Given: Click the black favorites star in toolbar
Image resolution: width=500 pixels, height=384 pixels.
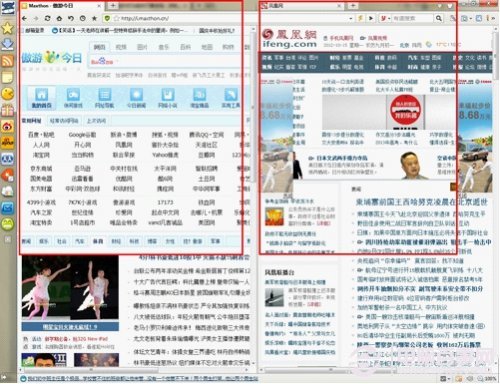Looking at the screenshot, I should pos(95,18).
